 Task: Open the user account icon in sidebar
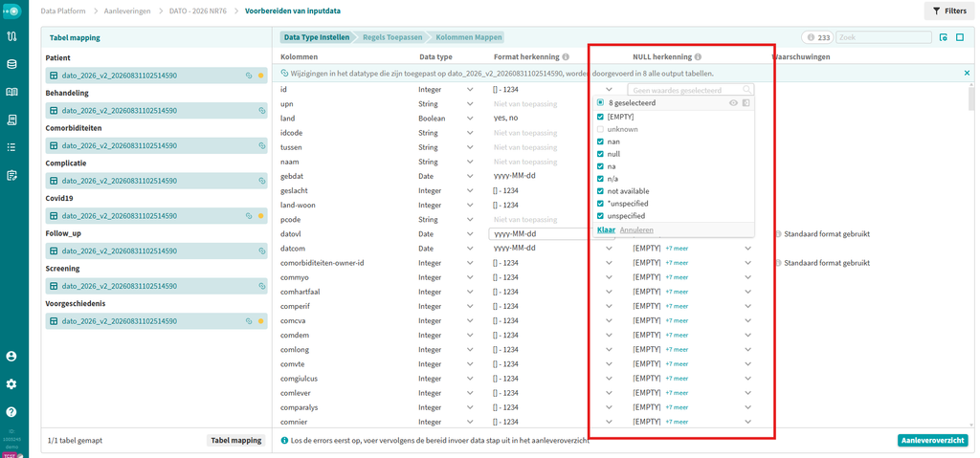[x=11, y=356]
